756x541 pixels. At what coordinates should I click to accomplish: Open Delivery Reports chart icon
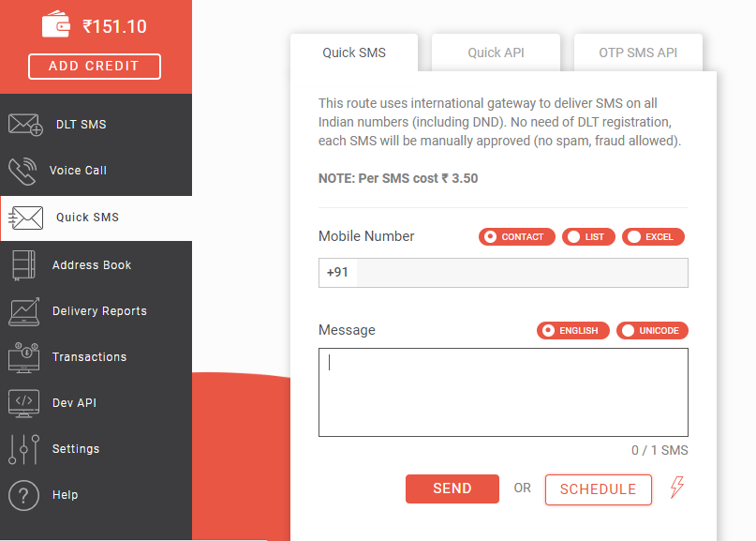coord(23,311)
